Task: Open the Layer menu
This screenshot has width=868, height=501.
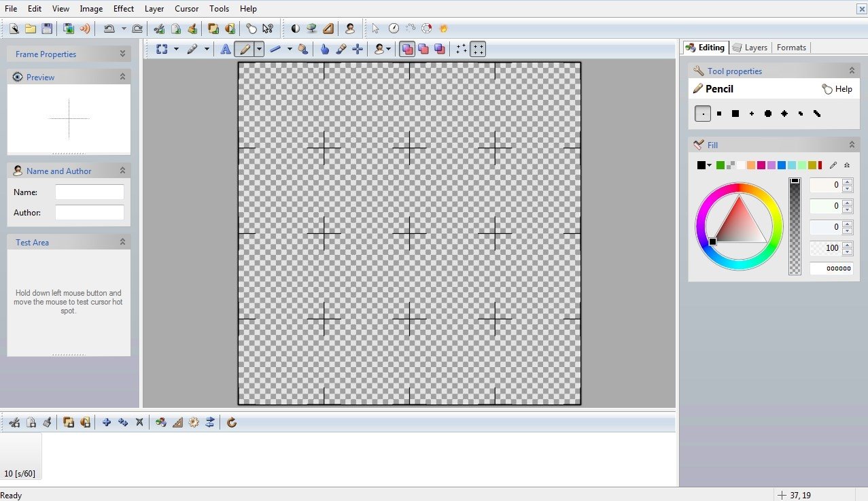Action: (x=154, y=9)
